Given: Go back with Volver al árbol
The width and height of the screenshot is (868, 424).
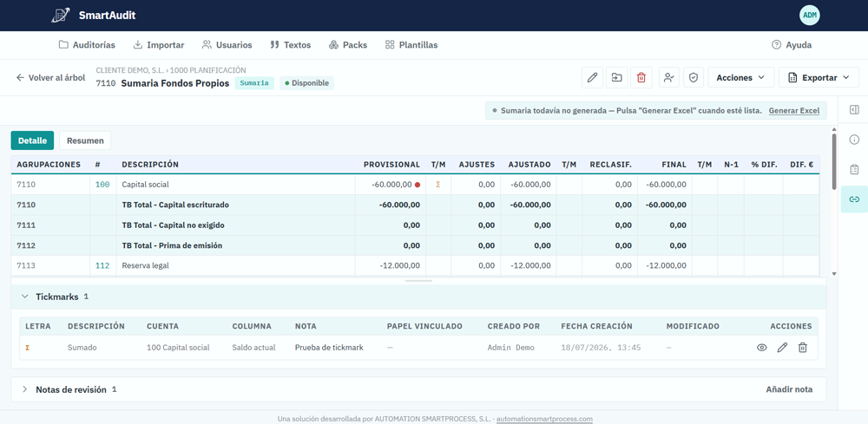Looking at the screenshot, I should [50, 77].
